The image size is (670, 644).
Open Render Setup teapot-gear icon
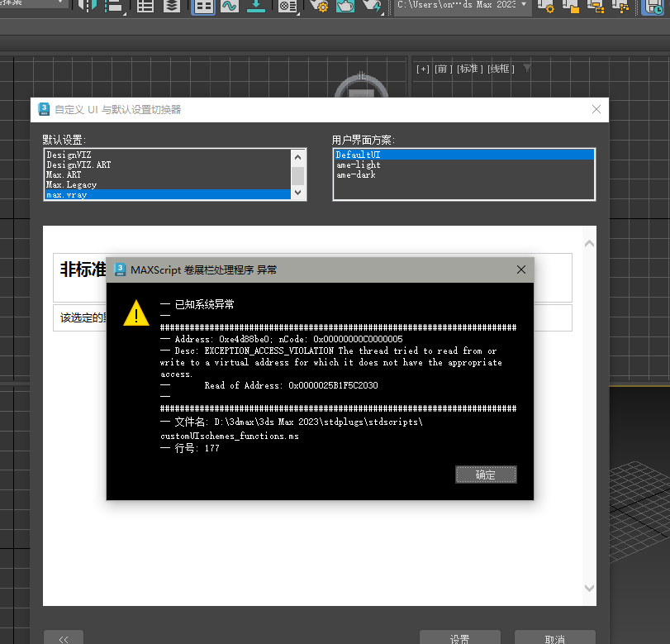click(x=319, y=6)
